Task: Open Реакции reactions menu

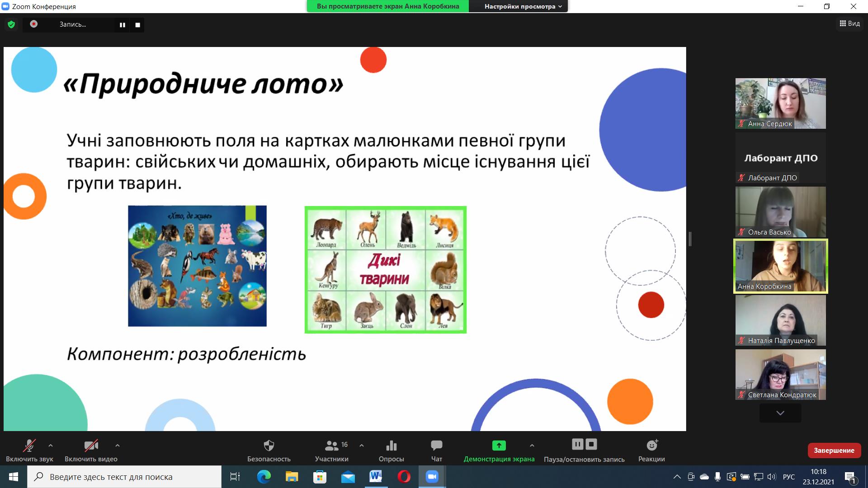Action: coord(651,450)
